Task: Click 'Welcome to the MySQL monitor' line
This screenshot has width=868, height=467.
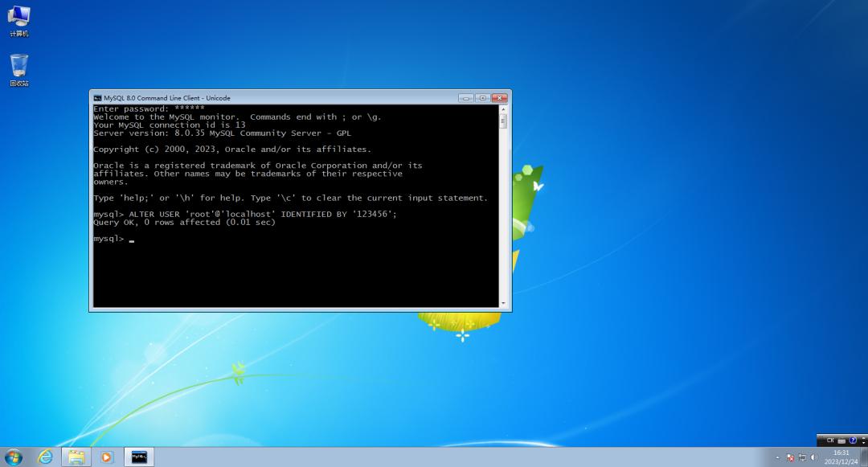Action: coord(237,117)
